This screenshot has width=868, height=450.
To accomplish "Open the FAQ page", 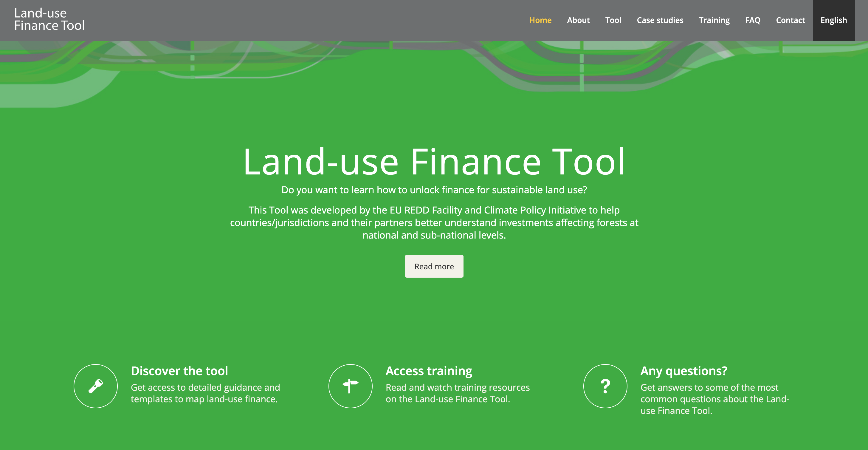I will tap(752, 20).
